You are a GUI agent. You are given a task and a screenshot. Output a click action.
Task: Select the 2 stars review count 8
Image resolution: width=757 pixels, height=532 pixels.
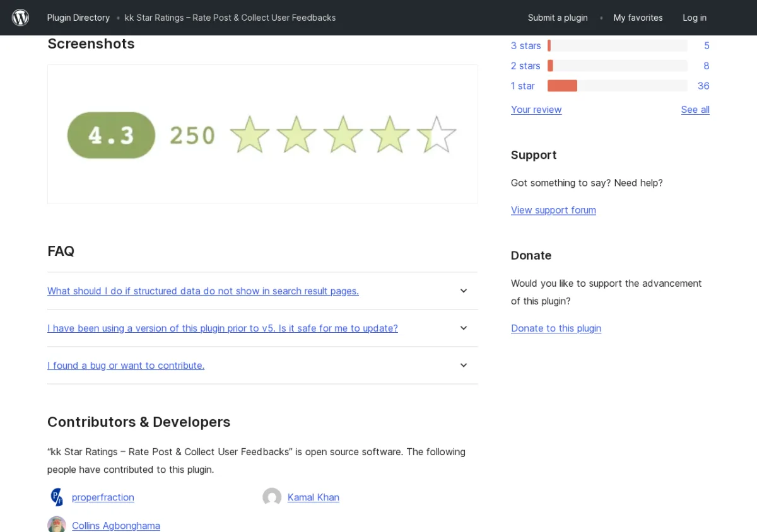(707, 66)
